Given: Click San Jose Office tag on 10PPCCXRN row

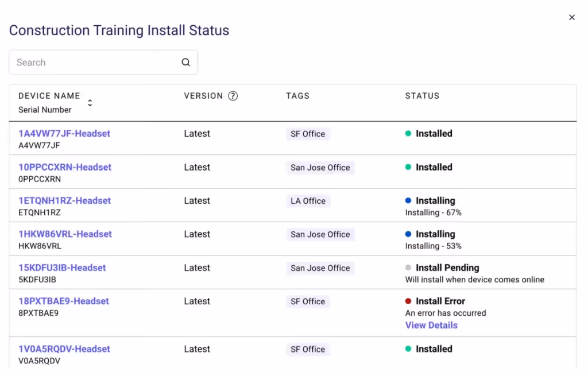Looking at the screenshot, I should pos(320,168).
